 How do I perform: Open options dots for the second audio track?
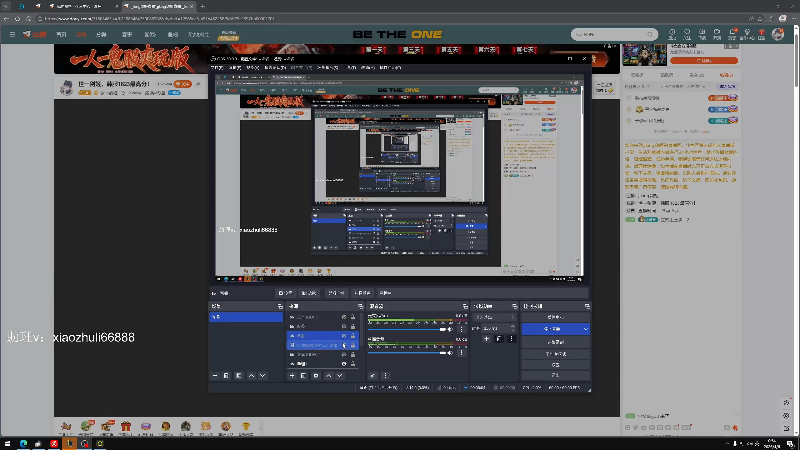tap(462, 353)
